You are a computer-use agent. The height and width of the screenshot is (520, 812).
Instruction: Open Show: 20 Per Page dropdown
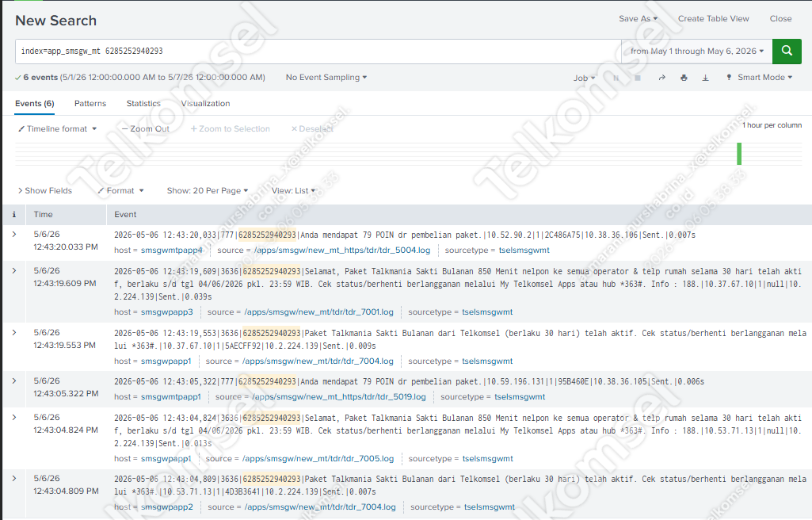coord(207,190)
